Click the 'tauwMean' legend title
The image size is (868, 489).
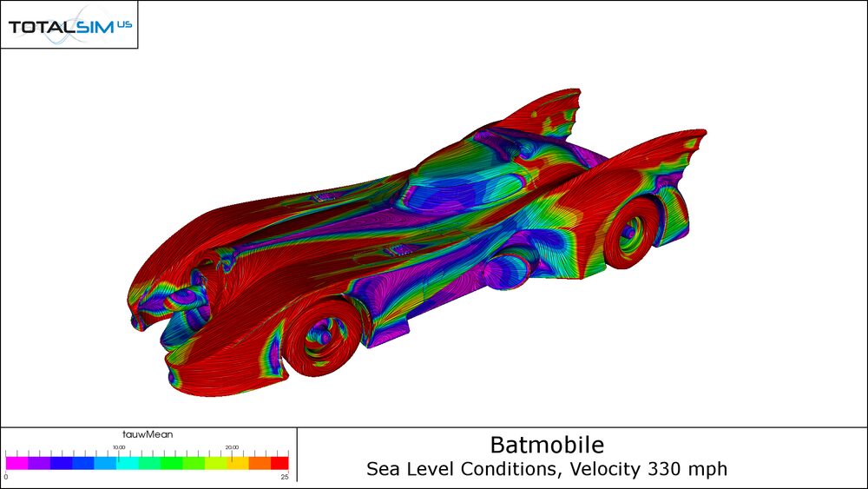tap(148, 435)
